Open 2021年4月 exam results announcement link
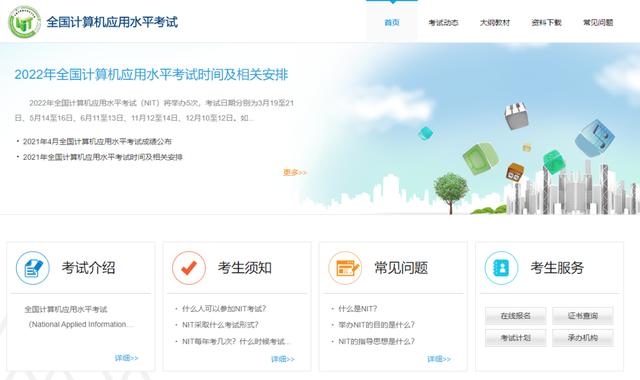Image resolution: width=640 pixels, height=380 pixels. click(x=97, y=142)
